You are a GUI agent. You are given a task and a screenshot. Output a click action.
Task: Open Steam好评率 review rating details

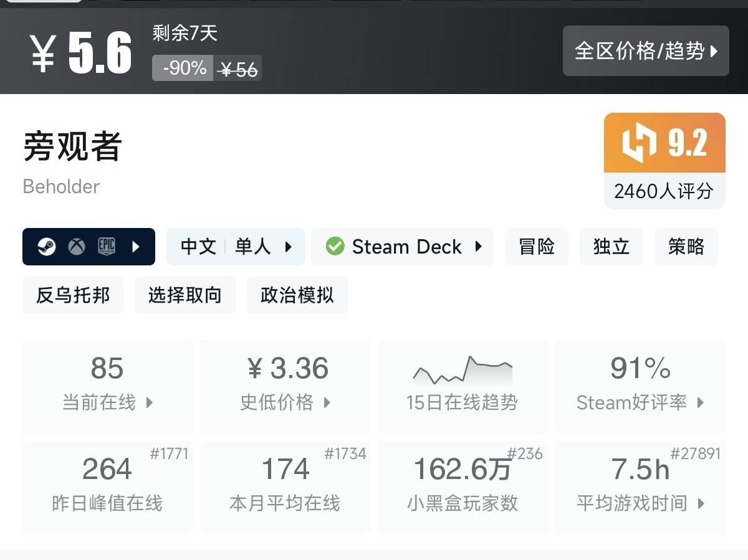coord(640,386)
